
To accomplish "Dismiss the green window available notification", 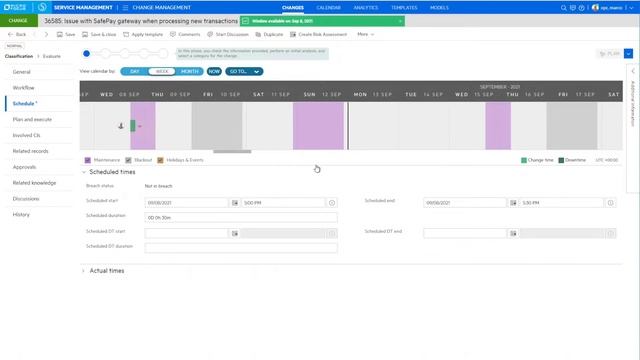I will [400, 21].
